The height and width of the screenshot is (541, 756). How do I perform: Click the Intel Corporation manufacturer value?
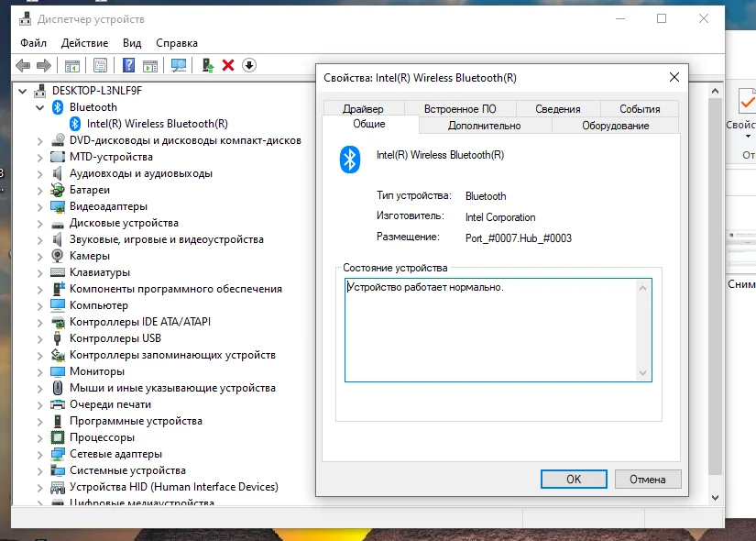tap(500, 217)
